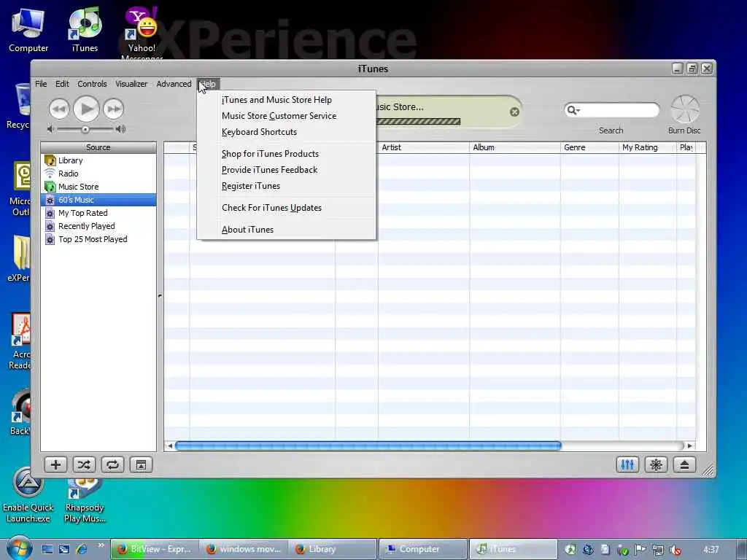Click the Burn Disc icon
Viewport: 747px width, 560px height.
684,109
